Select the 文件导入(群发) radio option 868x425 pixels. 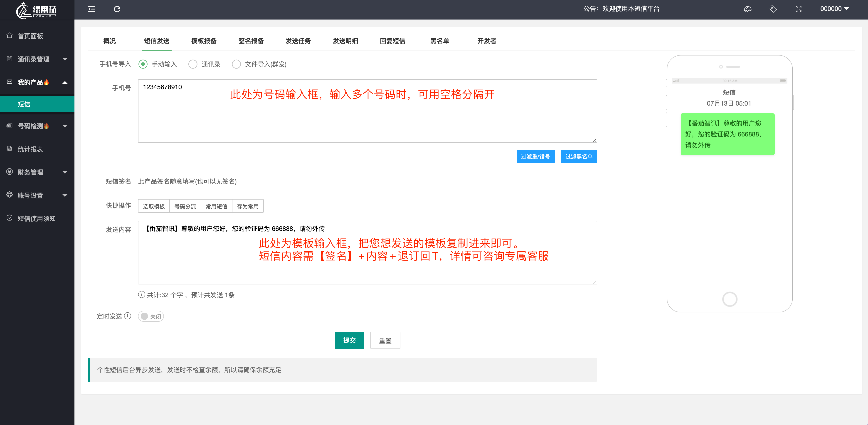pyautogui.click(x=236, y=64)
